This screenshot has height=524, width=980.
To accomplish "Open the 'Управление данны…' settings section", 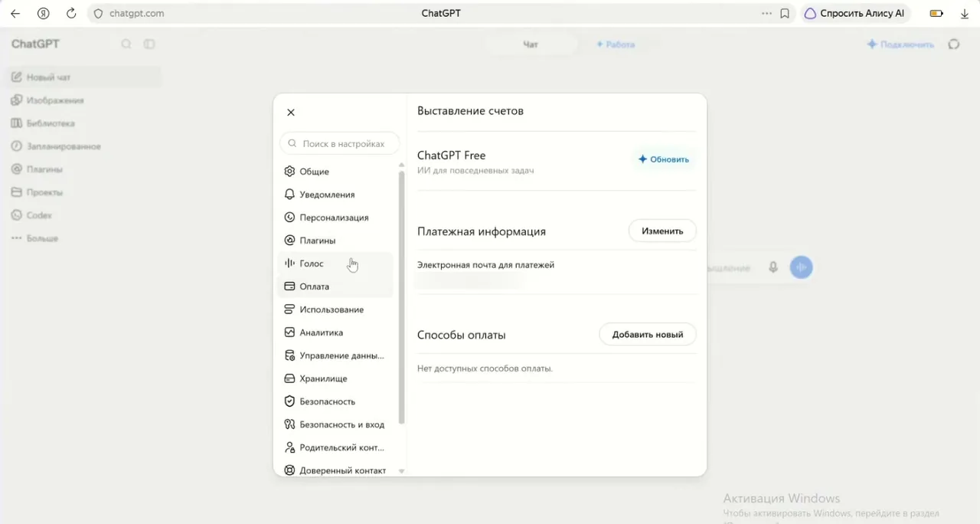I will point(335,355).
